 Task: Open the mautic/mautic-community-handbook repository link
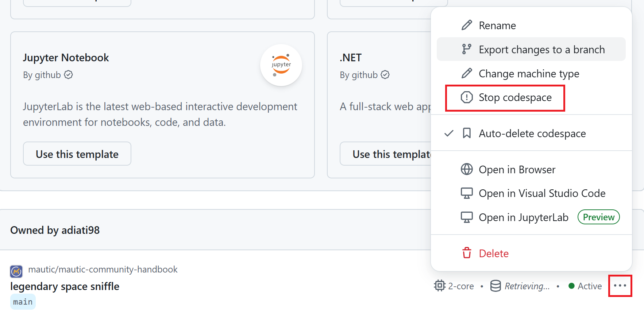click(x=103, y=269)
